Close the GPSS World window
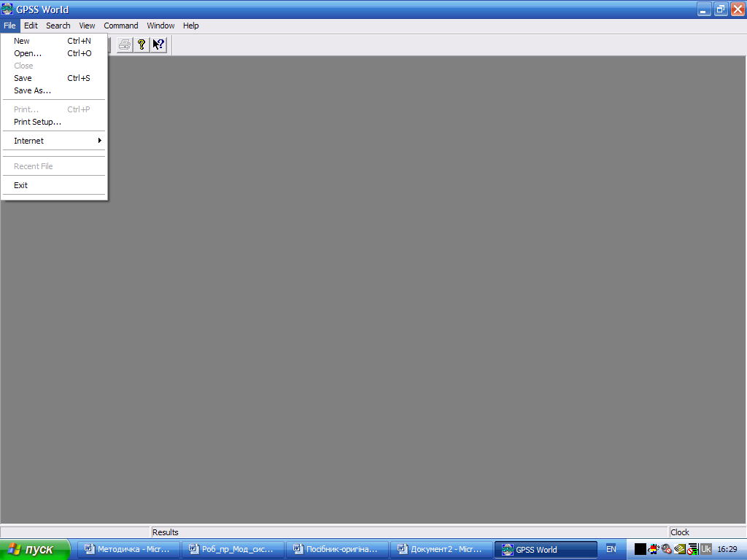 (x=738, y=9)
